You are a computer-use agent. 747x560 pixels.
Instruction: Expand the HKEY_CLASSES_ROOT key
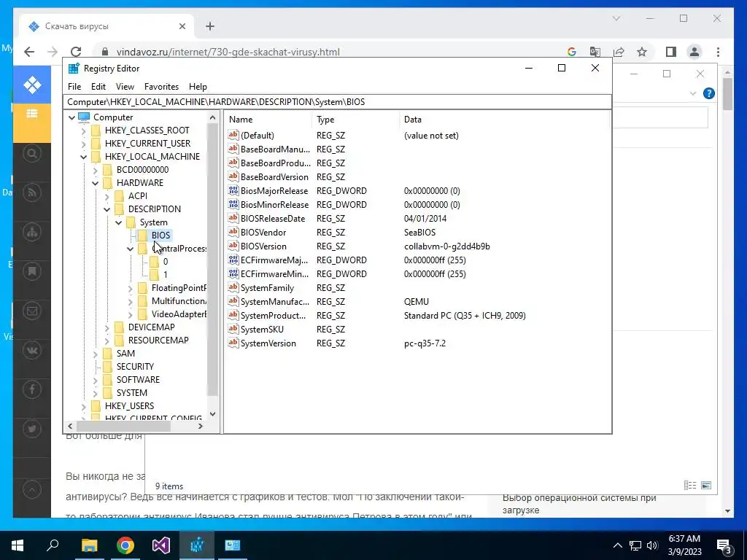pyautogui.click(x=83, y=131)
